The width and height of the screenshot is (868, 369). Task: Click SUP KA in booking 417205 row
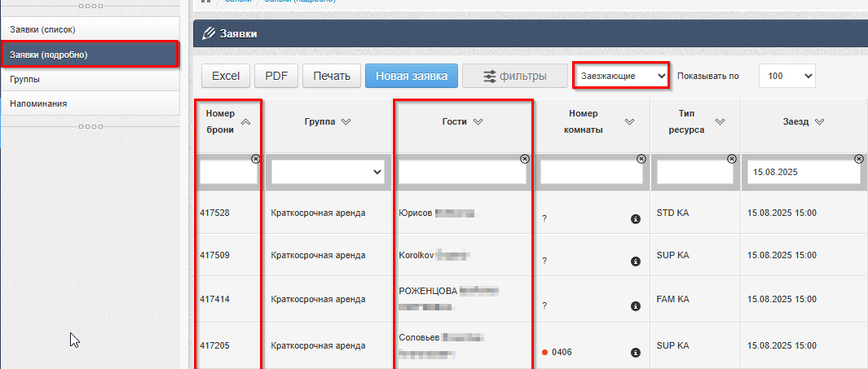click(672, 345)
